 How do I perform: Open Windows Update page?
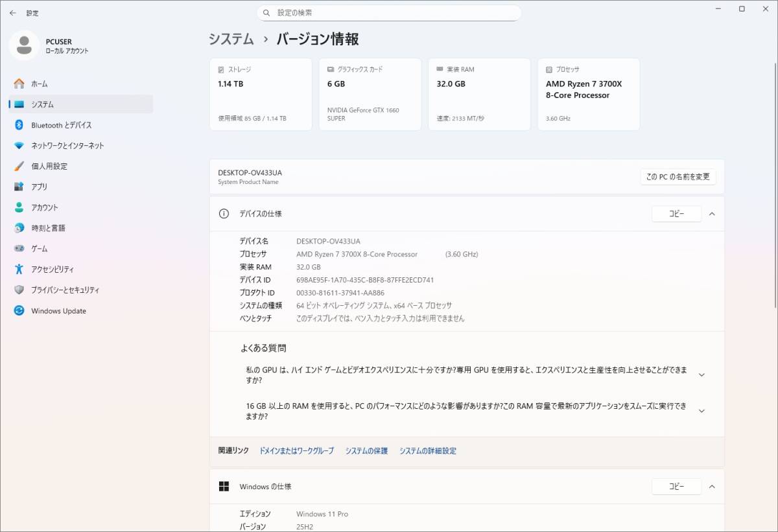tap(58, 311)
